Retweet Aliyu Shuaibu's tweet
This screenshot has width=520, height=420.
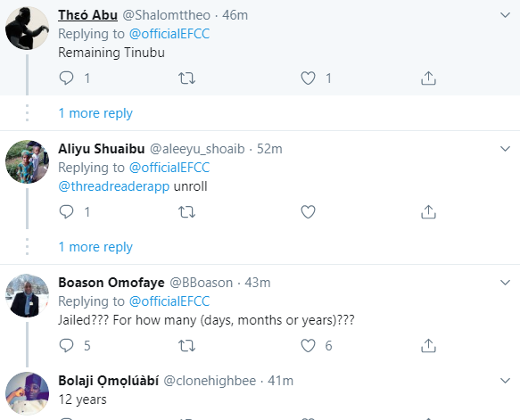pyautogui.click(x=186, y=212)
